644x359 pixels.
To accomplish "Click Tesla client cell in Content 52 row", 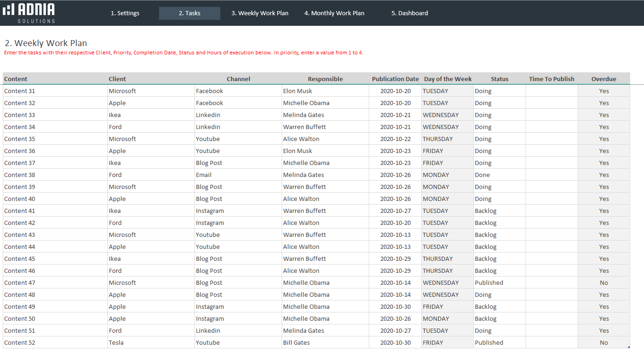I will click(x=116, y=343).
